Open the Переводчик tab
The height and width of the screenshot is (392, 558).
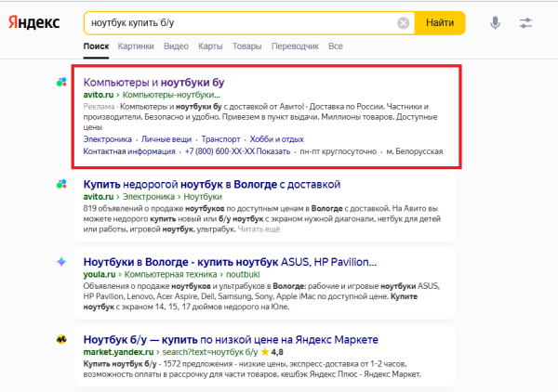click(295, 46)
